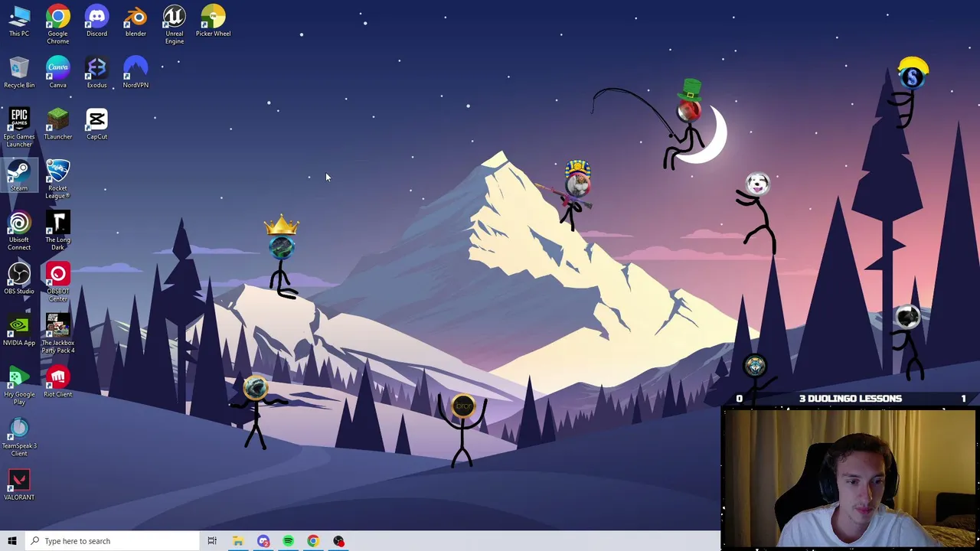The width and height of the screenshot is (980, 551).
Task: Select the Rocket League desktop shortcut
Action: [x=57, y=179]
